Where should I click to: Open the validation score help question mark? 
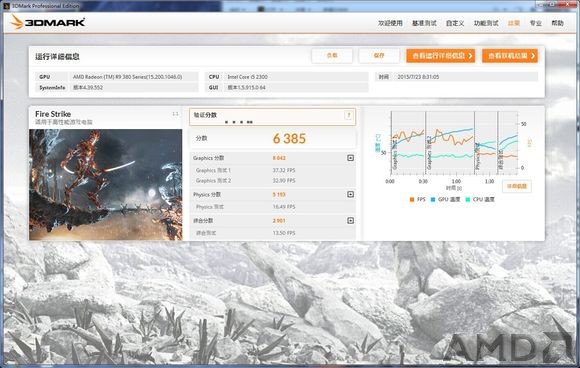348,115
